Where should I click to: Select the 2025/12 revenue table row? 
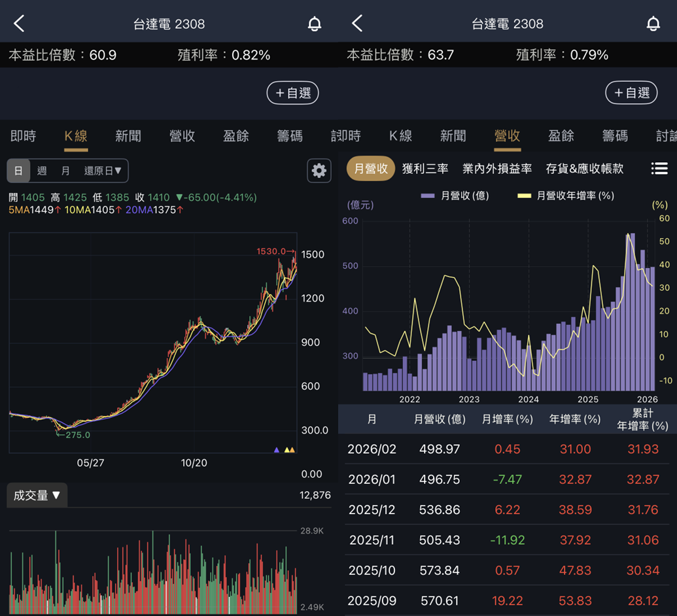click(x=507, y=509)
